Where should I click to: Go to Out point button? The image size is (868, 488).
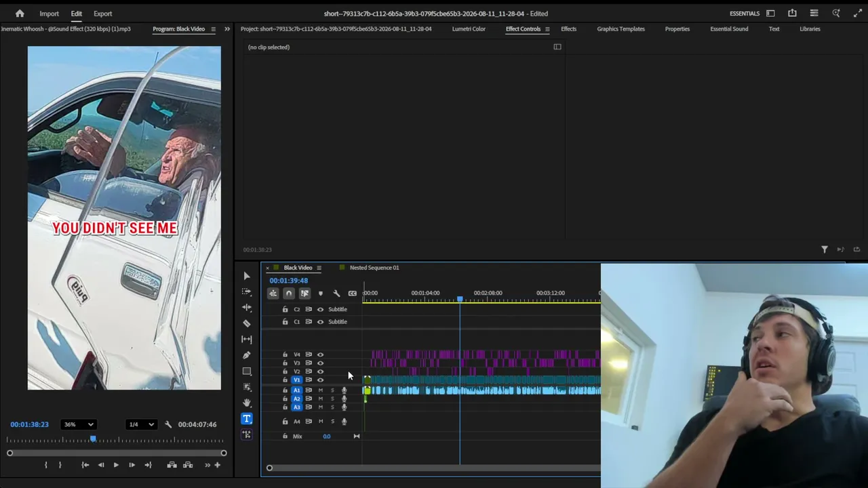coord(148,465)
